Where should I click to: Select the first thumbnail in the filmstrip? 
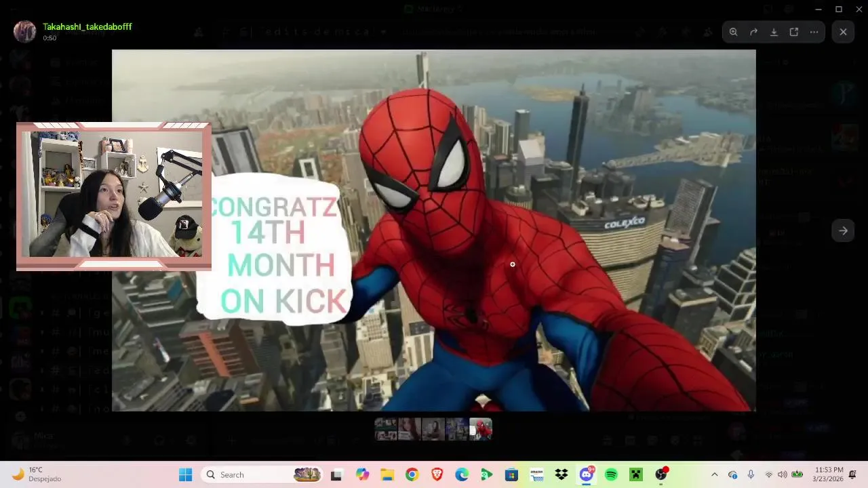pos(386,429)
